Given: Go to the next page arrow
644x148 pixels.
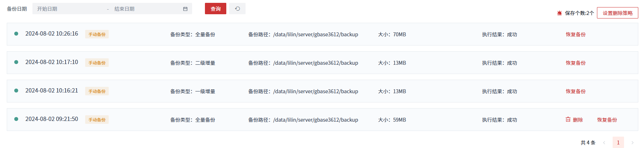Looking at the screenshot, I should pyautogui.click(x=633, y=143).
